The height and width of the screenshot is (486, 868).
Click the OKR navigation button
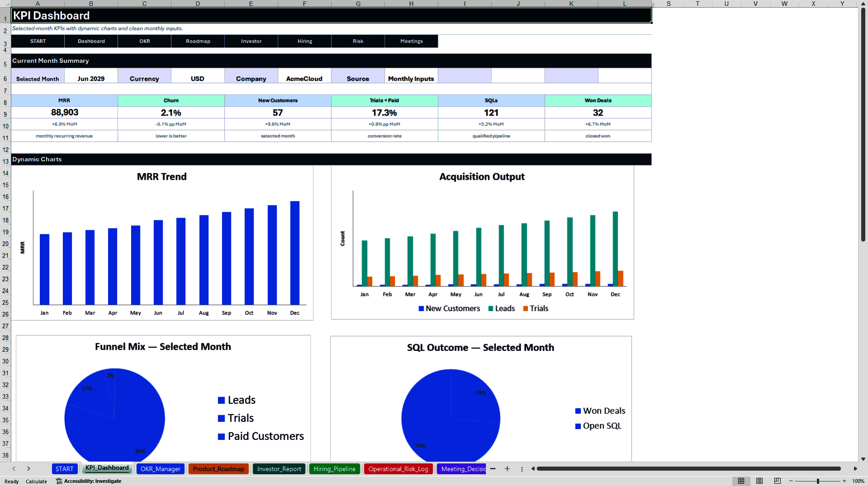point(145,41)
